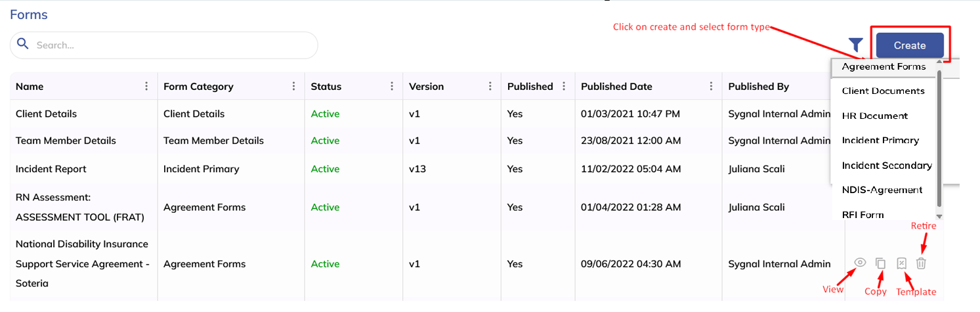Open Form Category column options menu
Viewport: 980px width, 312px height.
click(x=293, y=86)
